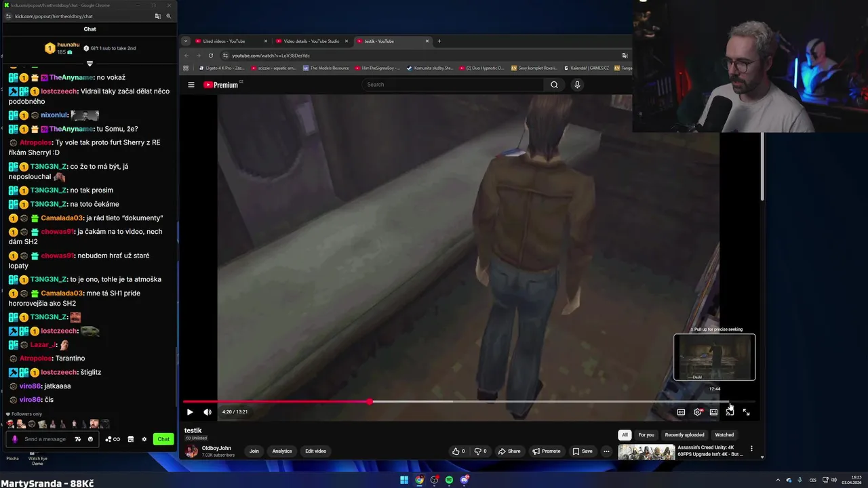The height and width of the screenshot is (488, 868).
Task: Open chat settings gear
Action: click(x=144, y=439)
